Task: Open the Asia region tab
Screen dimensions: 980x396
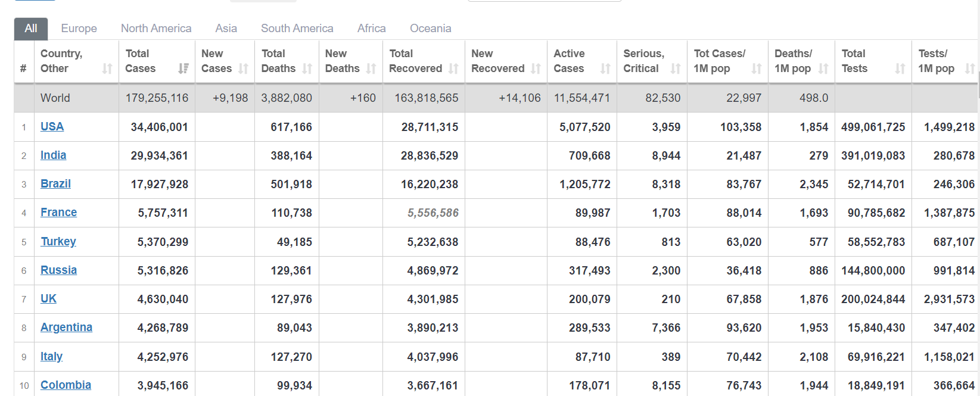Action: coord(226,28)
